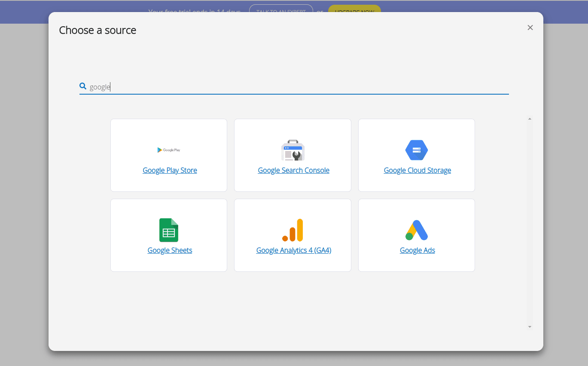Click the Google Play Store icon
Image resolution: width=588 pixels, height=366 pixels.
point(169,150)
